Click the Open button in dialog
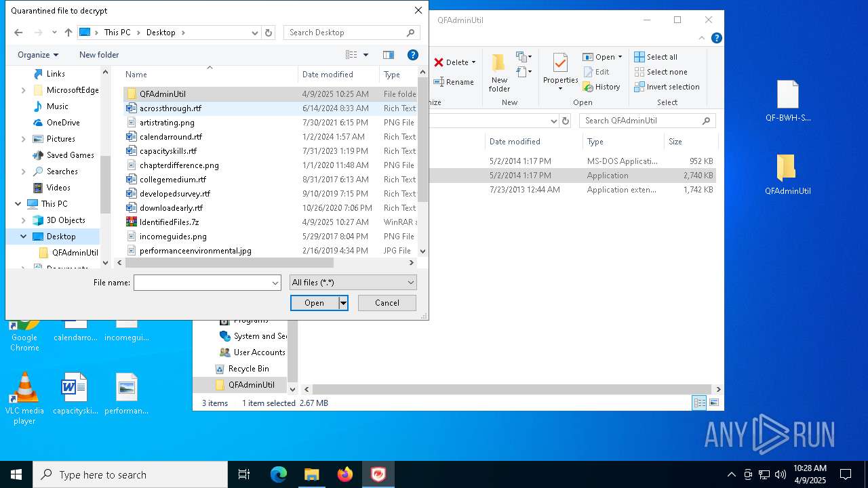This screenshot has width=868, height=488. pyautogui.click(x=314, y=303)
